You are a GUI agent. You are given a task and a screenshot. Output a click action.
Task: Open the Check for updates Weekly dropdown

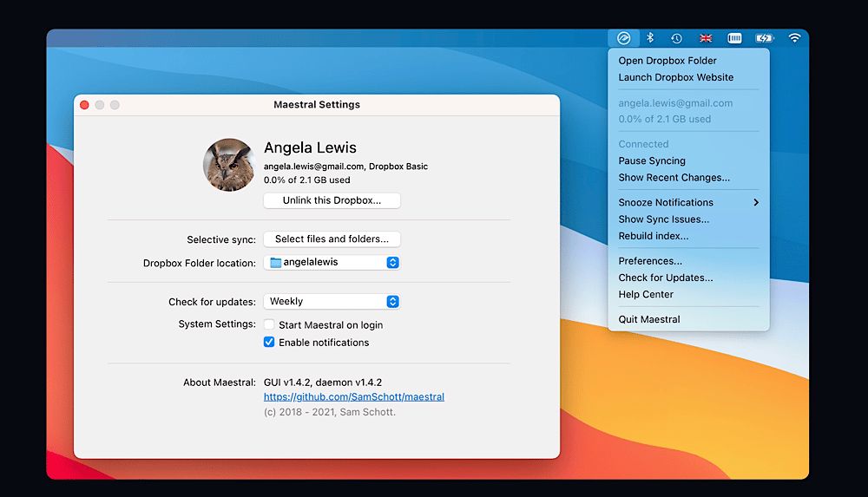[x=332, y=302]
